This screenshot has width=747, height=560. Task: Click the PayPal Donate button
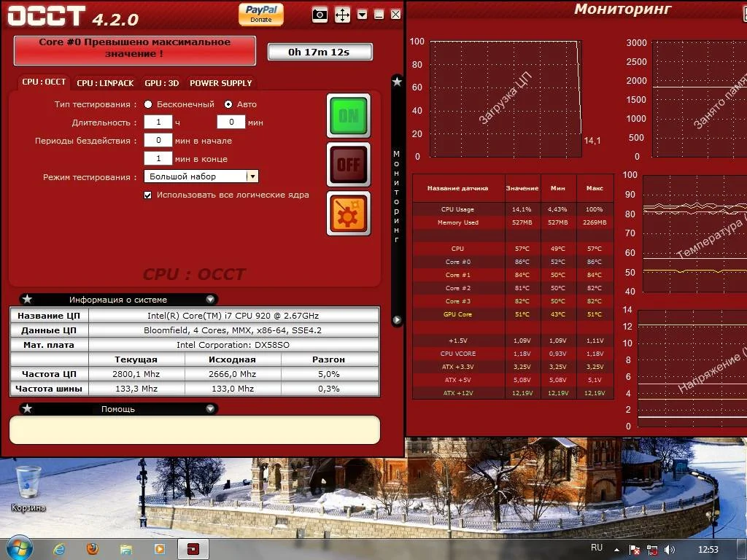point(261,14)
